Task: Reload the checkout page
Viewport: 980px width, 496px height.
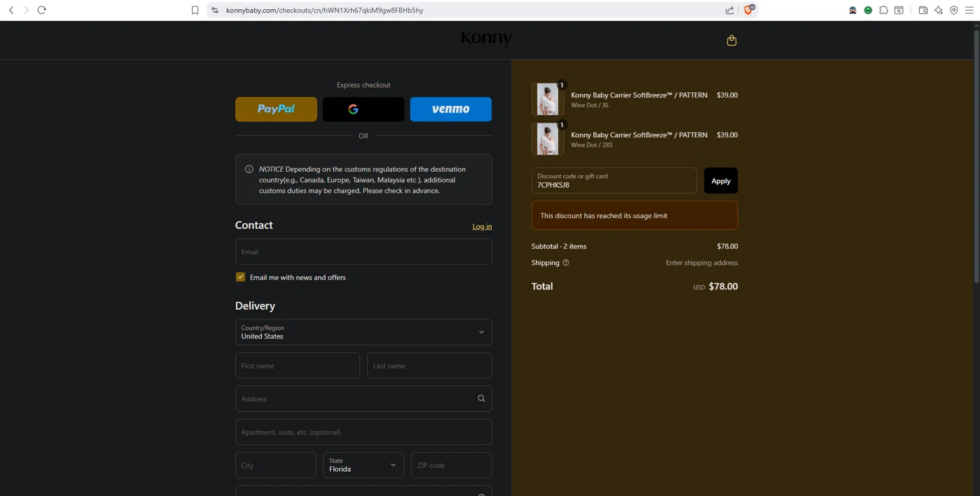Action: coord(42,10)
